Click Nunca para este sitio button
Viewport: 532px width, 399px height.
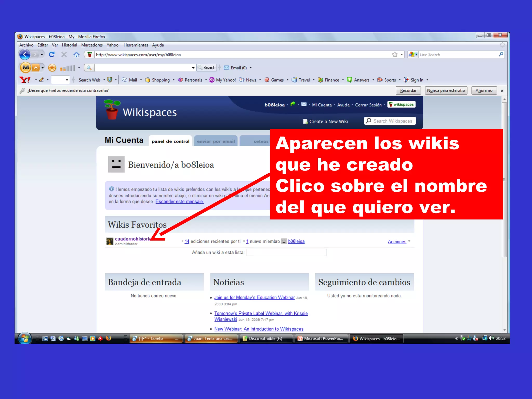[x=446, y=90]
